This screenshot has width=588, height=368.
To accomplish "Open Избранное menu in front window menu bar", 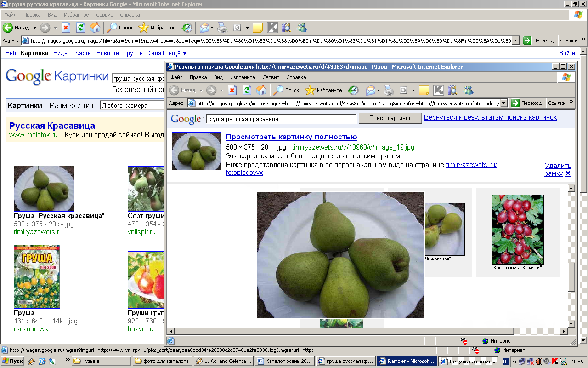I will coord(243,77).
